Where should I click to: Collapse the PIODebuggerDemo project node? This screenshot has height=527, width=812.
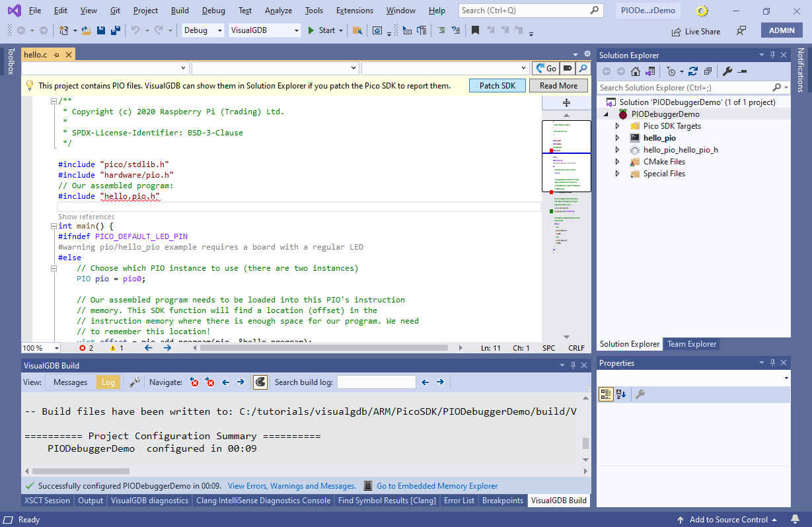pyautogui.click(x=607, y=114)
